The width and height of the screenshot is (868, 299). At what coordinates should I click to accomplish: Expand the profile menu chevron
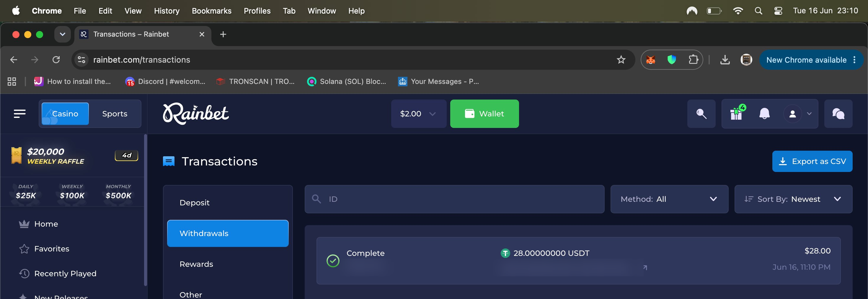coord(809,114)
